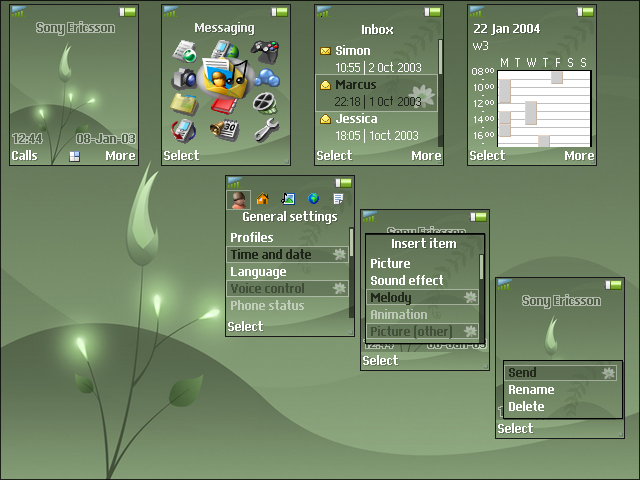
Task: Choose Send in the popup menu
Action: [561, 373]
